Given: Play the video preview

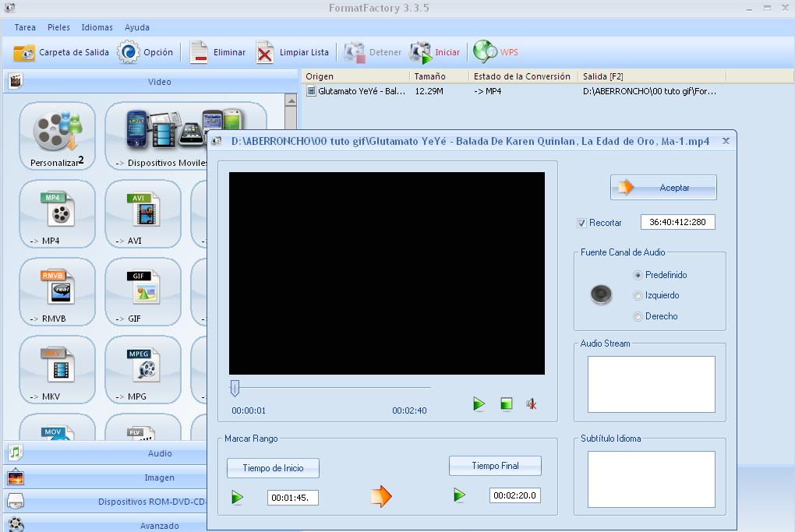Looking at the screenshot, I should point(479,403).
